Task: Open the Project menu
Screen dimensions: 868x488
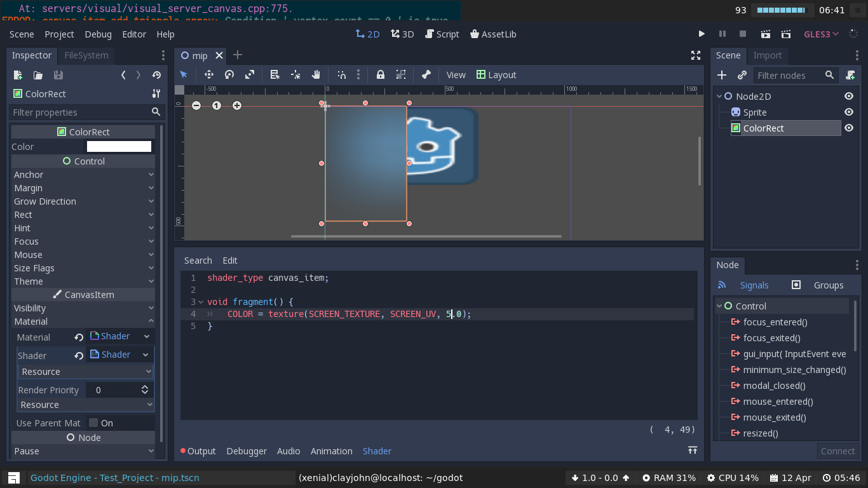Action: [x=59, y=34]
